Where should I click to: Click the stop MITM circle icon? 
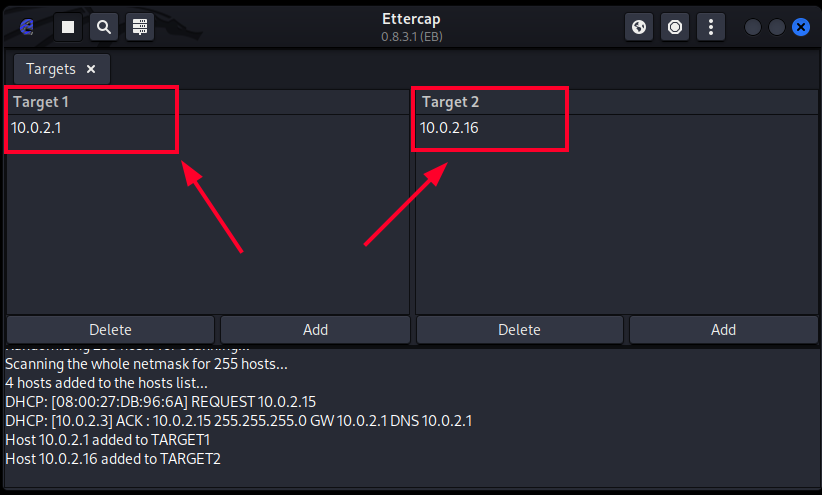(675, 27)
